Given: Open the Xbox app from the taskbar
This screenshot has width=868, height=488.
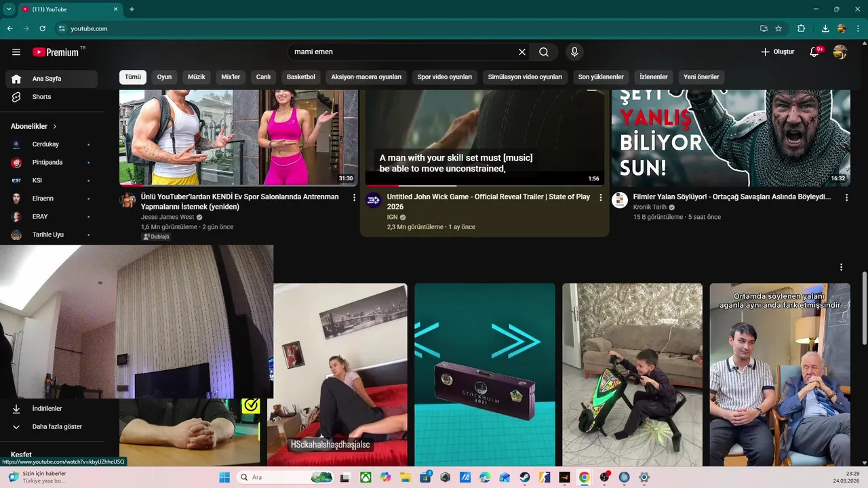Looking at the screenshot, I should click(x=366, y=477).
